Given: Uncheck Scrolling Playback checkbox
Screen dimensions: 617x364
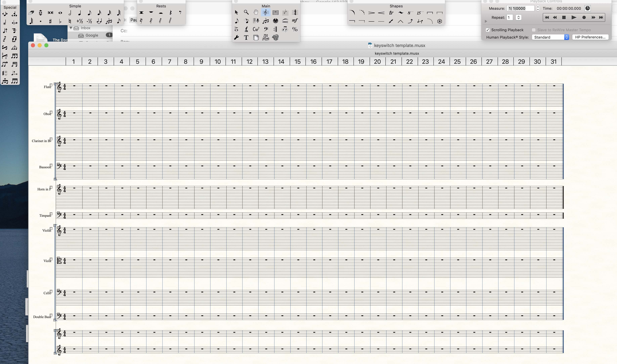Looking at the screenshot, I should click(x=488, y=30).
